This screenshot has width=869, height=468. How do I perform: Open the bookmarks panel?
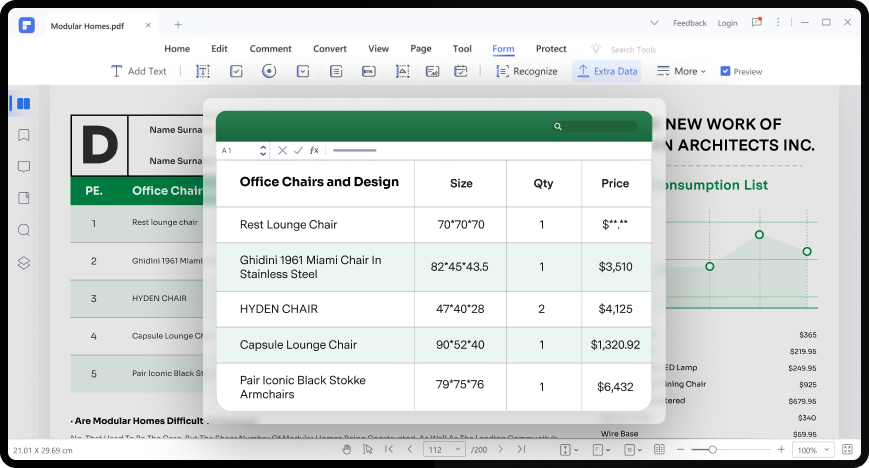23,135
